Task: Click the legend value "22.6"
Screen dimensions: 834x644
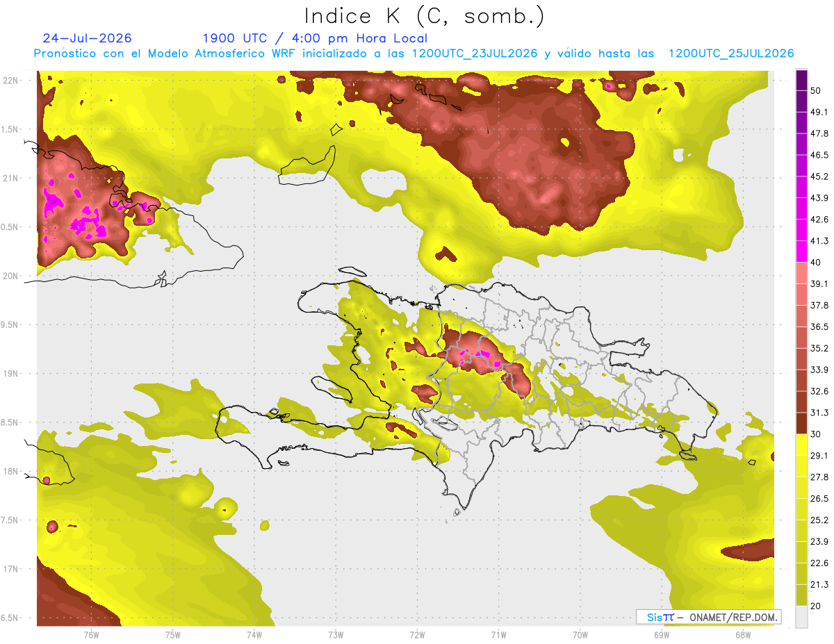Action: [819, 563]
